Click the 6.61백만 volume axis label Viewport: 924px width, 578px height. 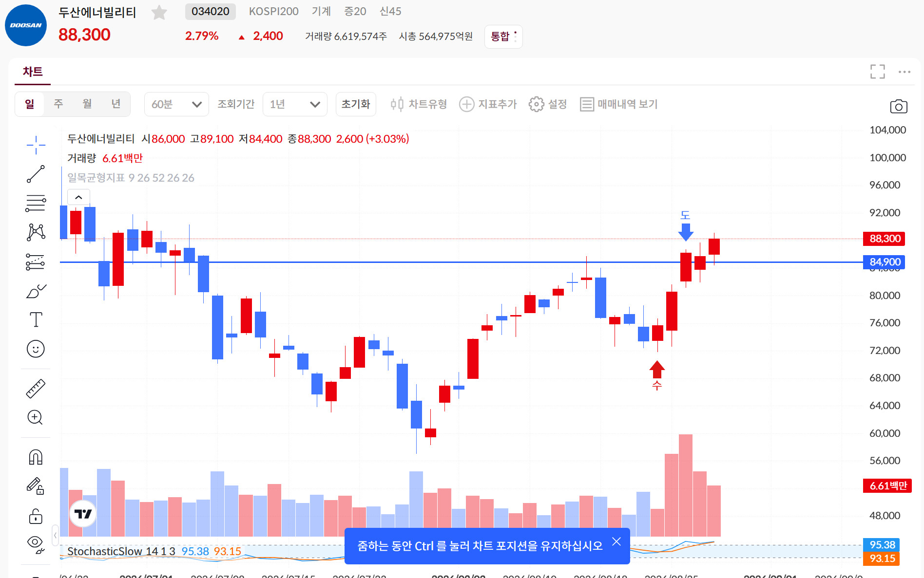point(887,485)
